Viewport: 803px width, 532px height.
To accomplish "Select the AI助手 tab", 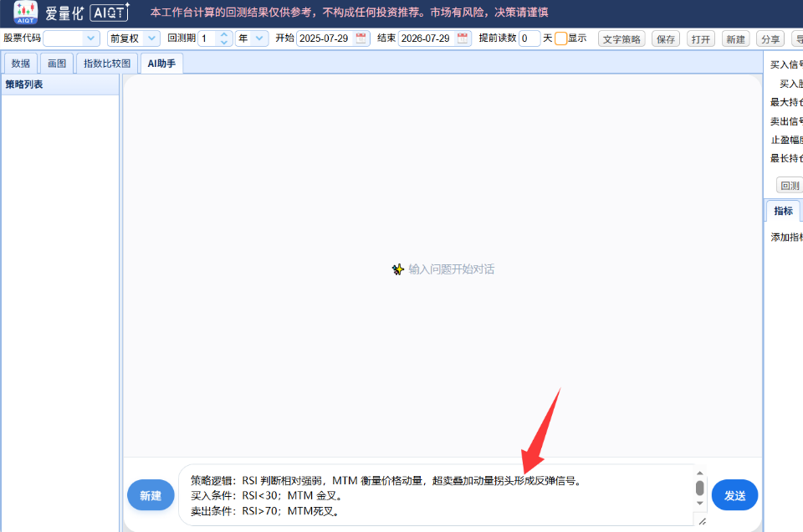I will click(161, 64).
